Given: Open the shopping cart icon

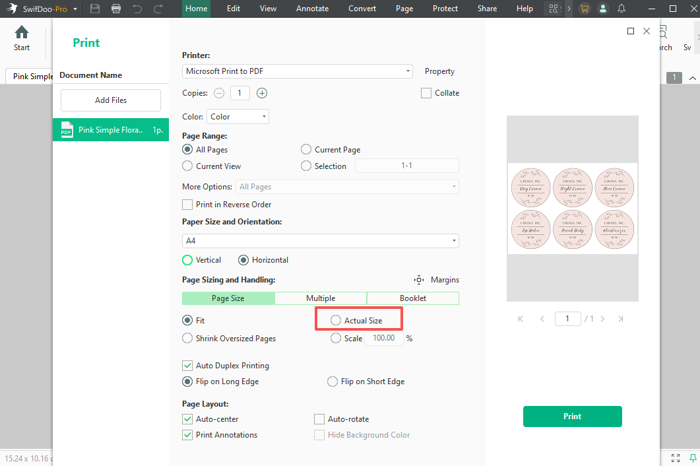Looking at the screenshot, I should pos(584,8).
